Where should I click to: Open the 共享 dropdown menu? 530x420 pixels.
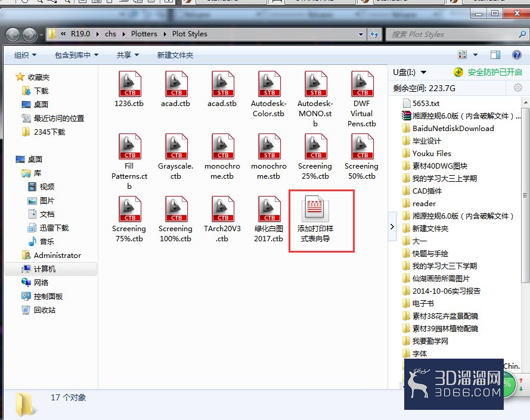tap(128, 55)
